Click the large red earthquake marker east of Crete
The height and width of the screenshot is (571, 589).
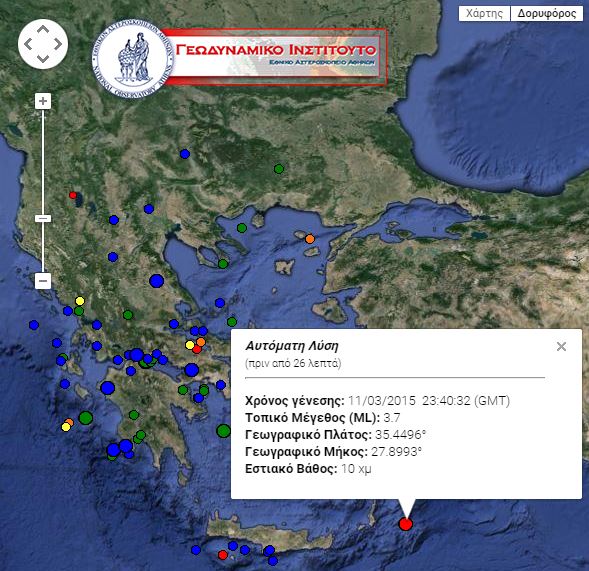(x=405, y=524)
